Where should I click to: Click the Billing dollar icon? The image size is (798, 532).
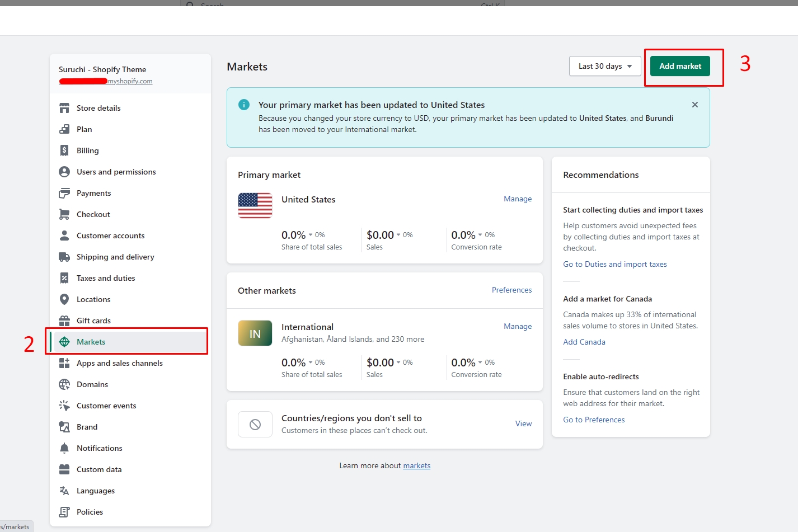click(x=64, y=150)
